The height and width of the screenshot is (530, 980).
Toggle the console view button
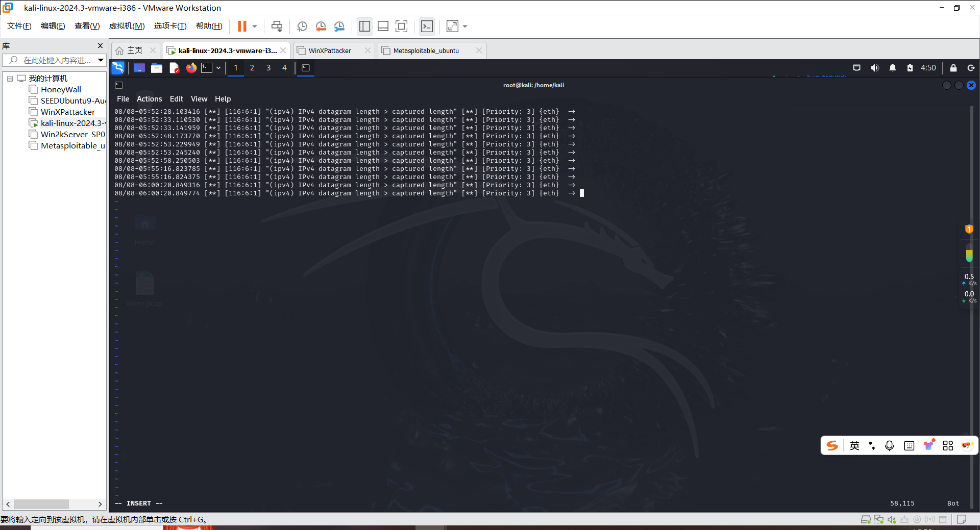click(x=427, y=26)
